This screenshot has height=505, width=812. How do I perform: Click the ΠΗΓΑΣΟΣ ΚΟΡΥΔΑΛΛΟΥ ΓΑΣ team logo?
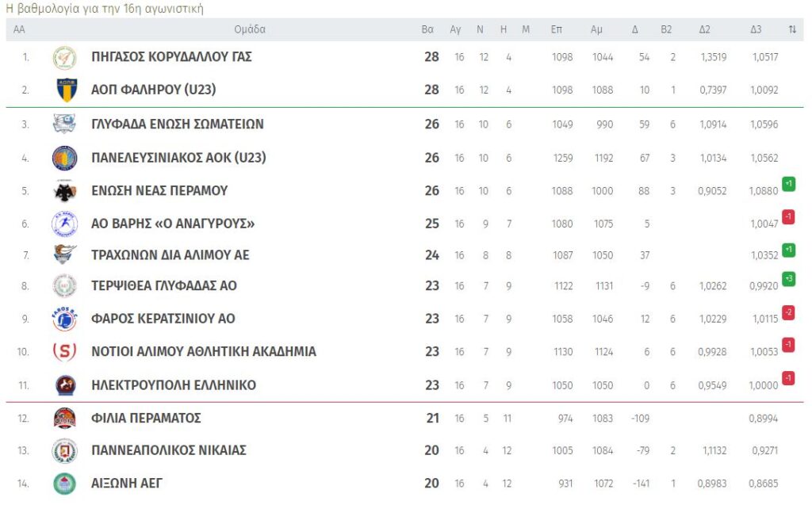(x=64, y=57)
